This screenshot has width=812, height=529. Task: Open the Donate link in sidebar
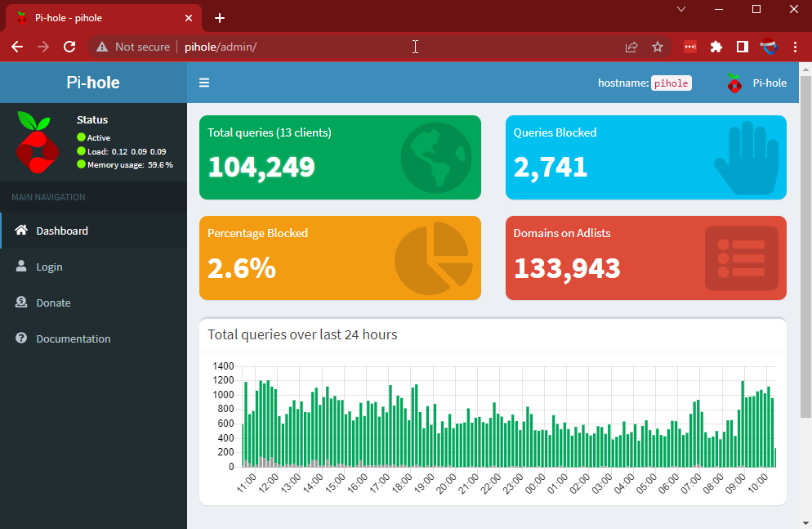[53, 303]
